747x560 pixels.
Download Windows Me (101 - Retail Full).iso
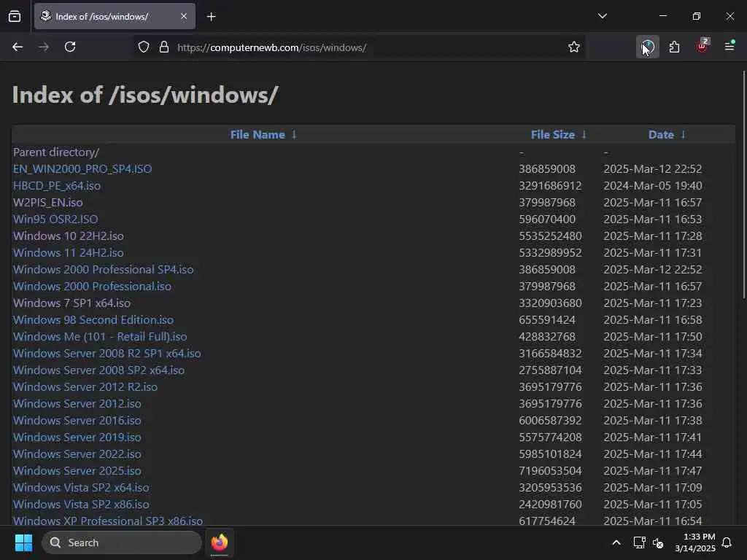coord(100,337)
